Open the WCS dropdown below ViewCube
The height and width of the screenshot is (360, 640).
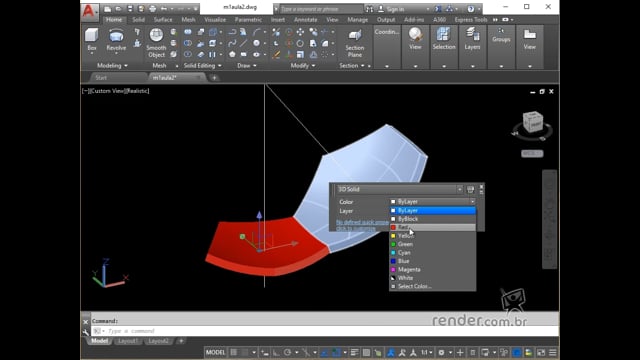pos(532,153)
